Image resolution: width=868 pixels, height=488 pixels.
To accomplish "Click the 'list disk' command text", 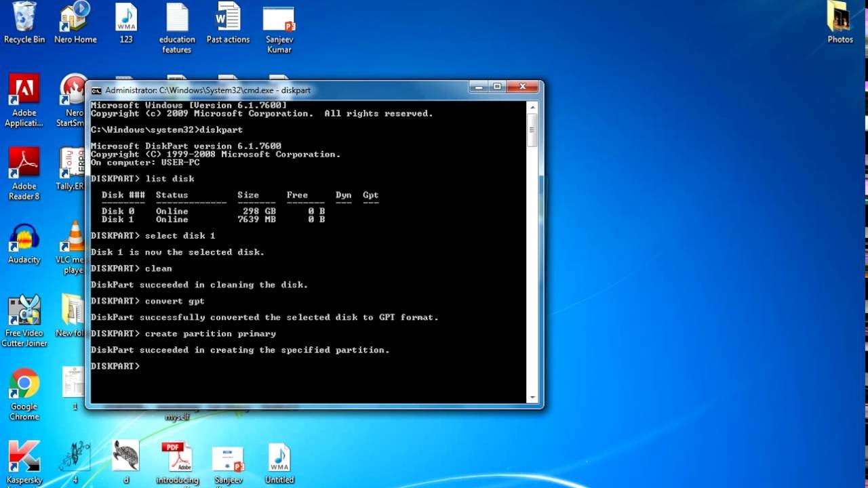I will 170,179.
